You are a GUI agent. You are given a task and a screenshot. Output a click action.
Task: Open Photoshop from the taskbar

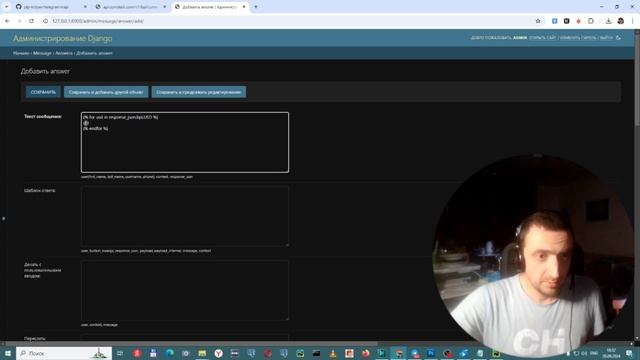pyautogui.click(x=431, y=353)
